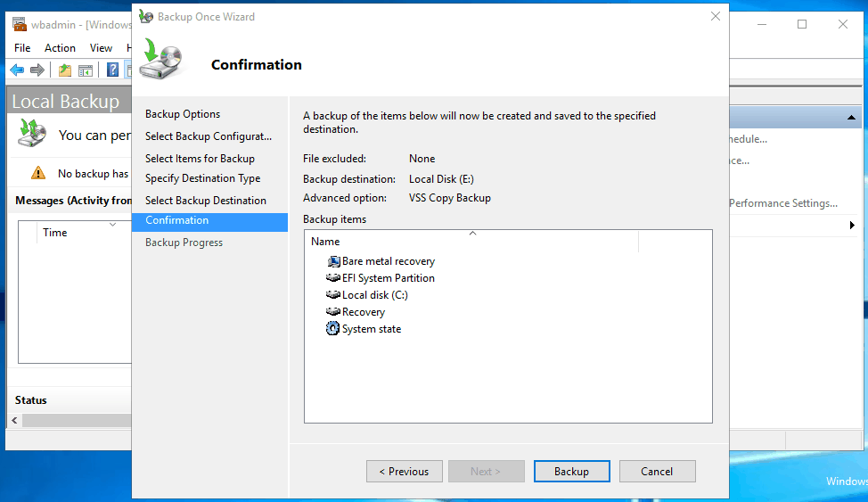Cancel the Backup Once Wizard
The height and width of the screenshot is (502, 868).
(657, 472)
